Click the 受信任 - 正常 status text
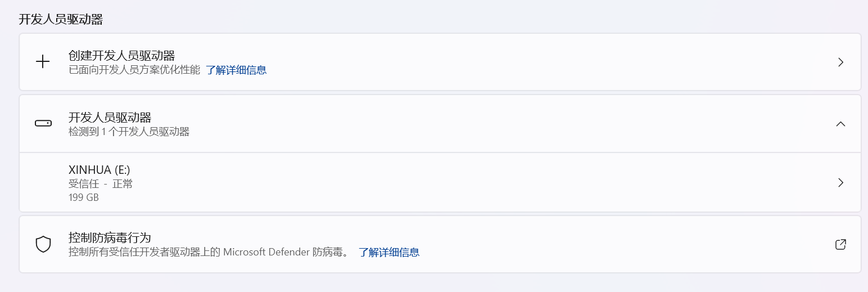The image size is (868, 292). 101,183
